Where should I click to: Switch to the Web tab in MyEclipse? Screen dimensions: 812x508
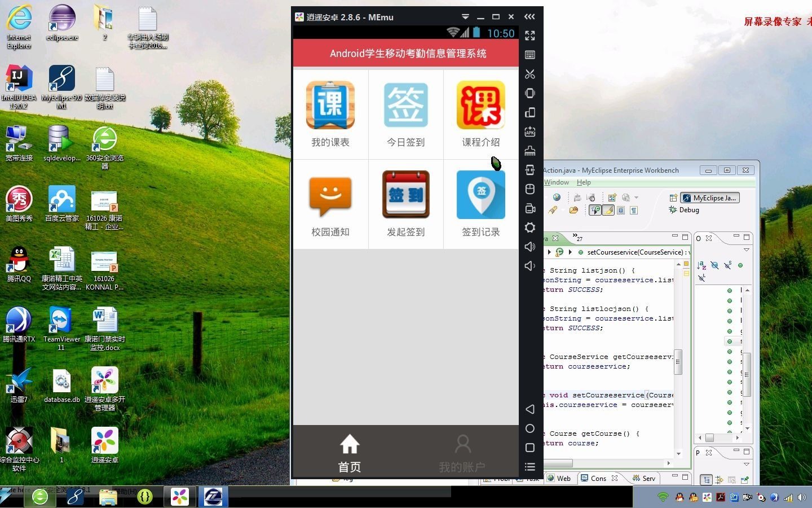[559, 478]
